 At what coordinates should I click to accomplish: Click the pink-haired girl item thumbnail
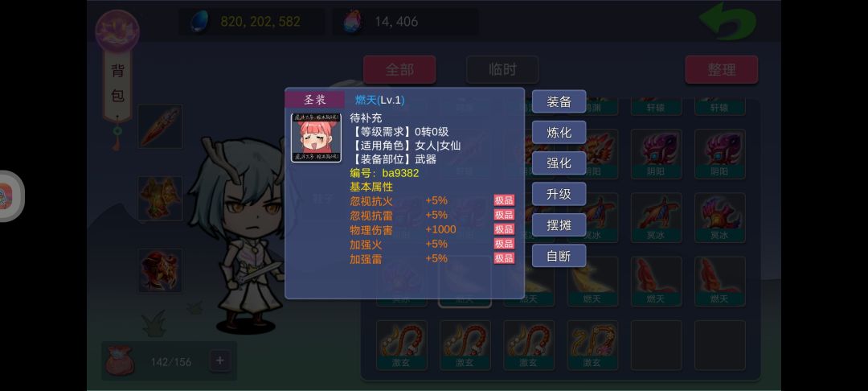316,138
